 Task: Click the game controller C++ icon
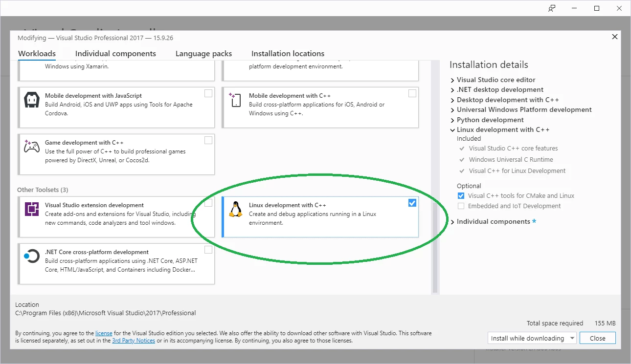[32, 147]
